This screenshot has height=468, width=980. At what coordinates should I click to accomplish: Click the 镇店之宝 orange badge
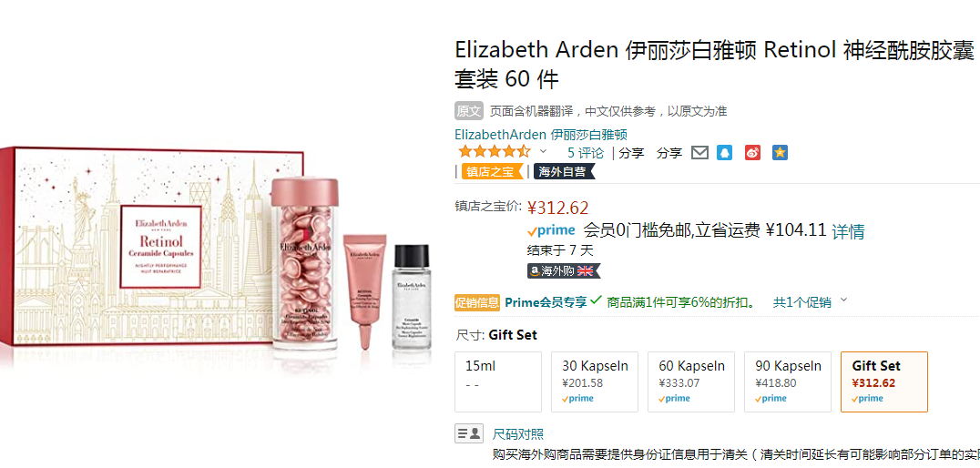[493, 172]
